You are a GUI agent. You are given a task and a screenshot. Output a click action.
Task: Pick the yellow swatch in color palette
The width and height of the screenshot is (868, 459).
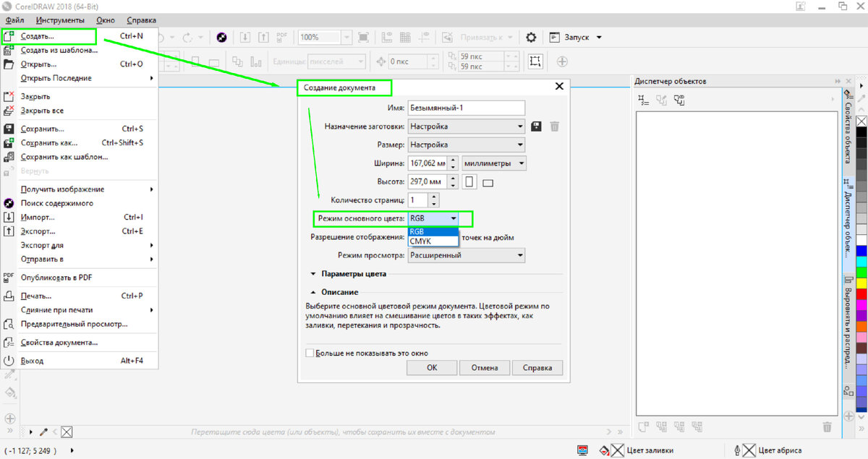pyautogui.click(x=861, y=283)
